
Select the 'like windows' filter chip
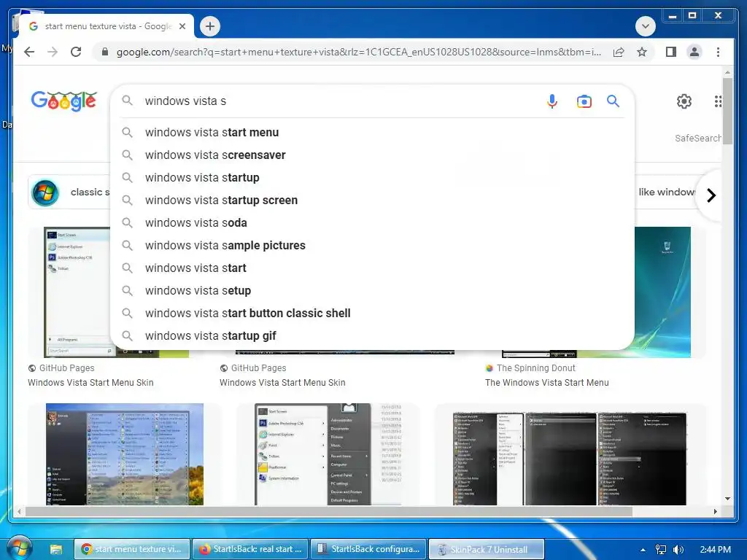pos(667,192)
